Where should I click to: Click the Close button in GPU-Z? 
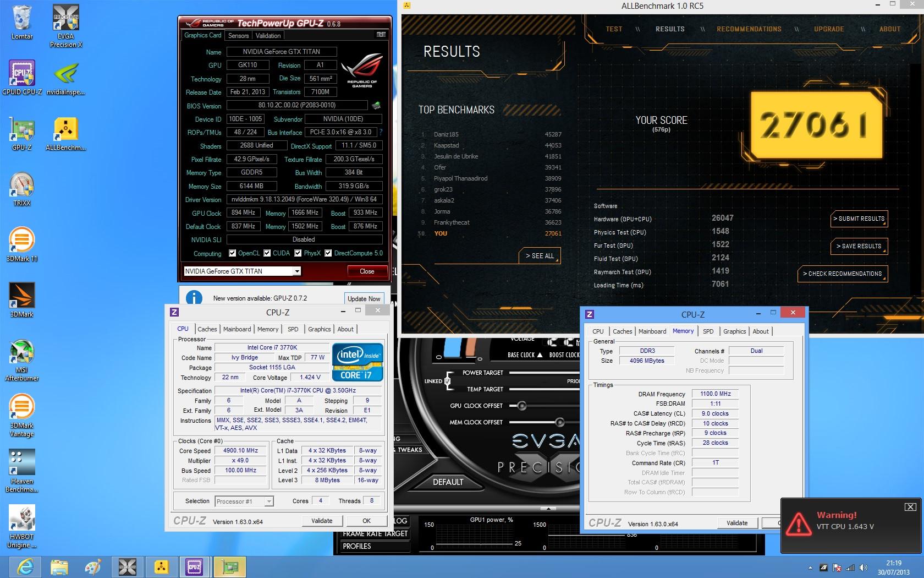click(x=367, y=271)
